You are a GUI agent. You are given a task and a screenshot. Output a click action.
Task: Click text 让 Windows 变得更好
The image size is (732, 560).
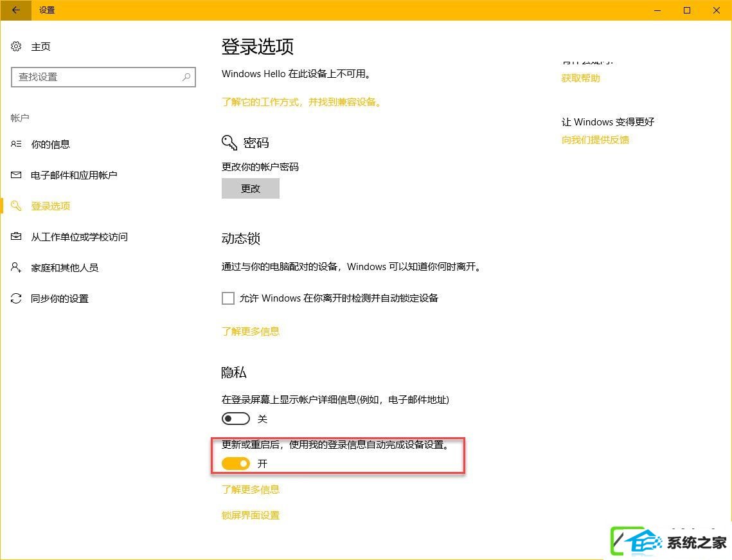pos(608,122)
